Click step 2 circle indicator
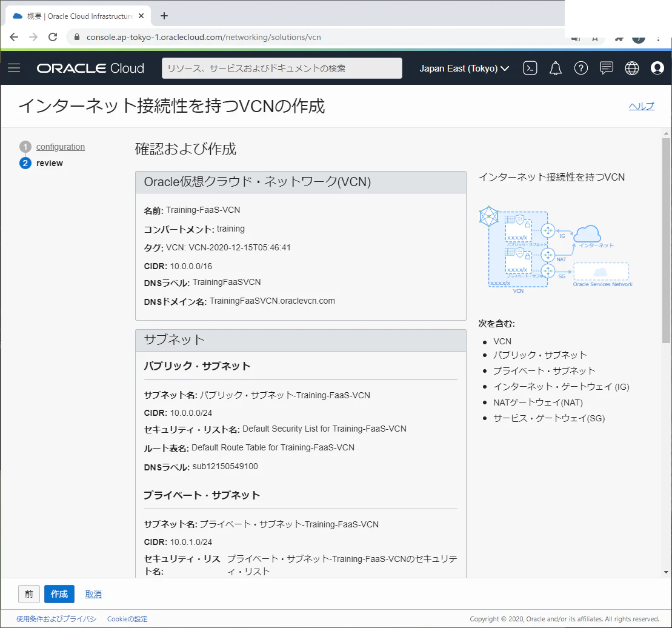This screenshot has height=628, width=672. [x=25, y=163]
